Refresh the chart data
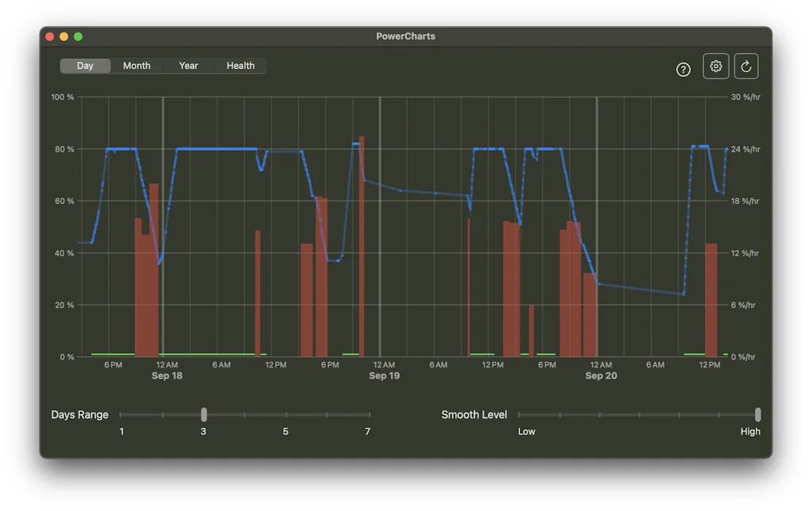Viewport: 812px width, 511px height. [746, 66]
